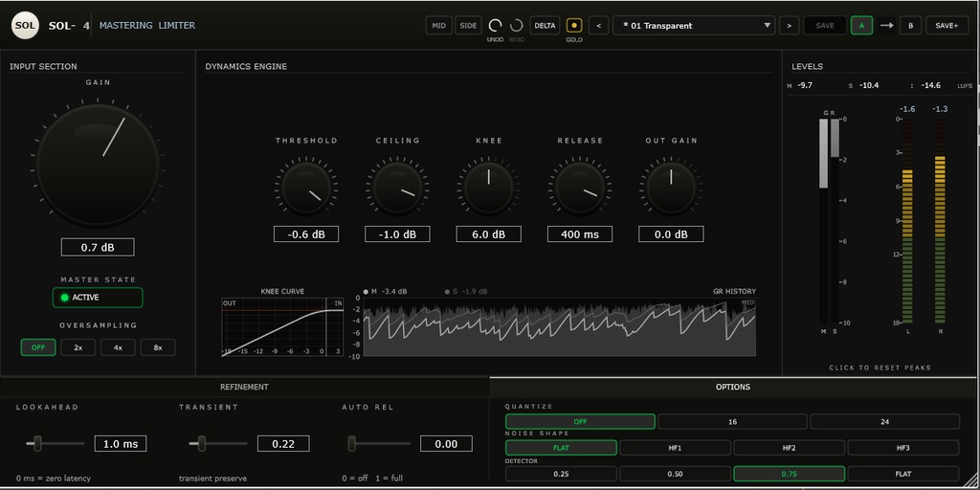Switch to the REFINEMENT tab
Viewport: 980px width, 490px height.
245,387
